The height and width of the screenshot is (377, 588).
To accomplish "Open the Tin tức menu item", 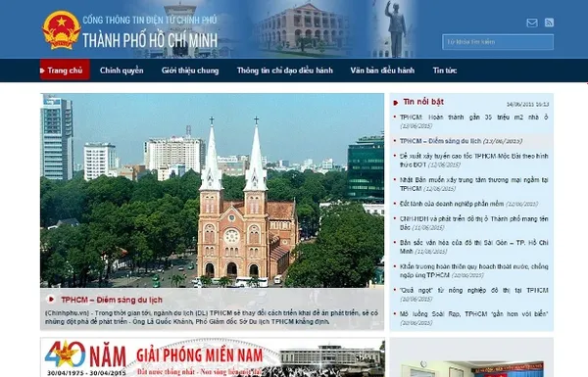I will pos(445,71).
